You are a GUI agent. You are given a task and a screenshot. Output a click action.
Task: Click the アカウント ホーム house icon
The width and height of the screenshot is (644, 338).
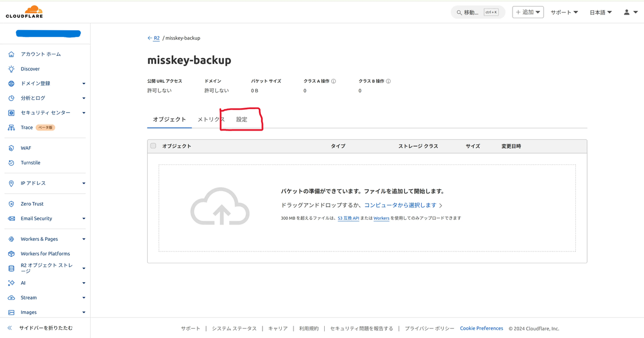[x=11, y=54]
